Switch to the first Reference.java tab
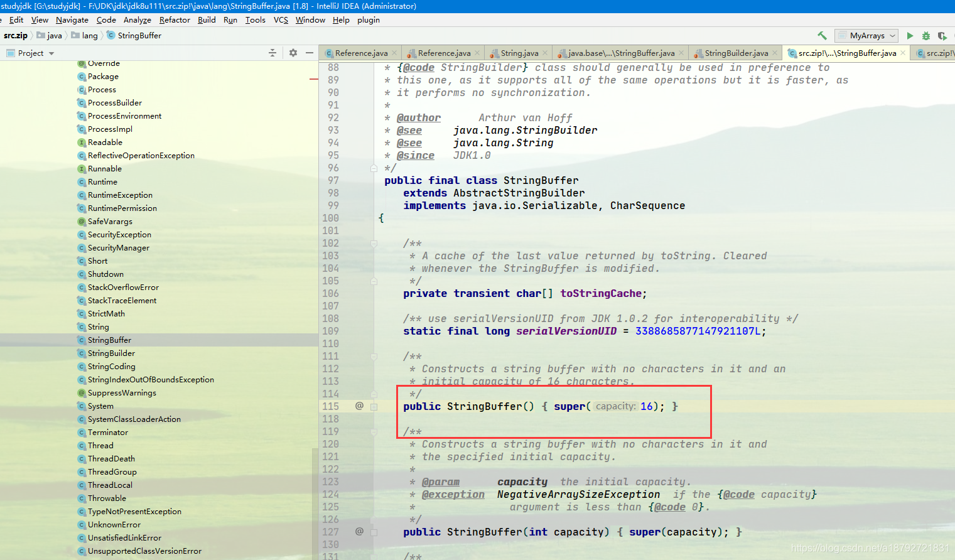This screenshot has width=955, height=560. pos(360,53)
